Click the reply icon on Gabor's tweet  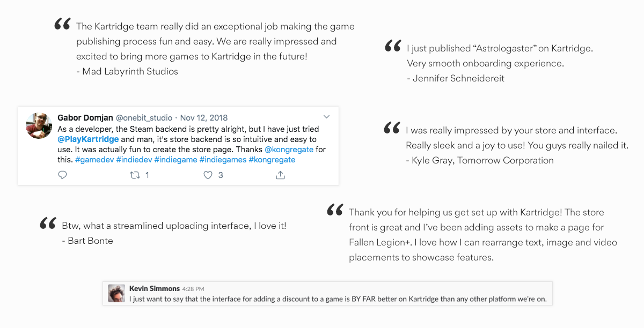[x=62, y=175]
